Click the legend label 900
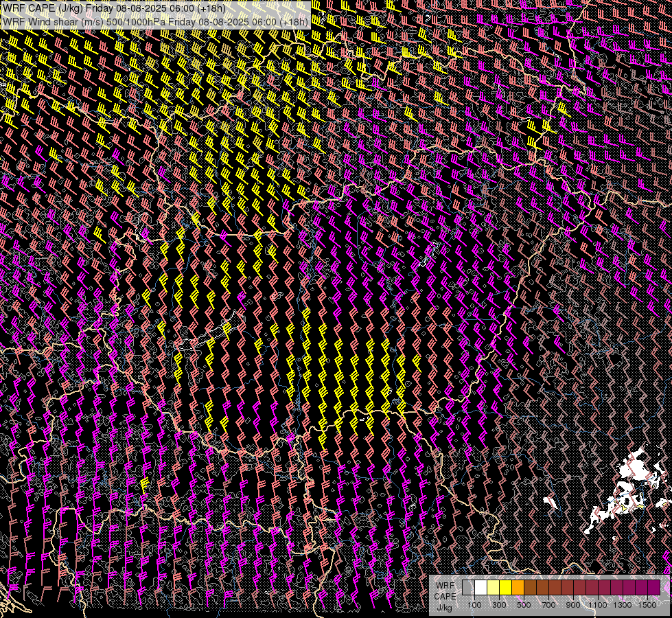 [573, 605]
